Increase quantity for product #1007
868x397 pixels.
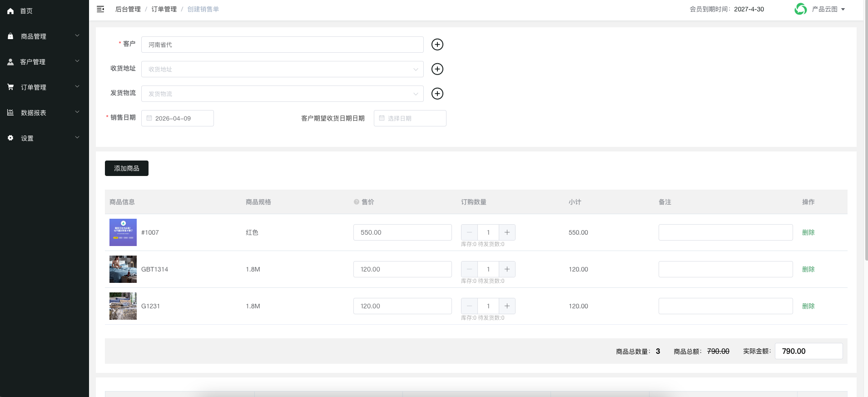point(507,232)
